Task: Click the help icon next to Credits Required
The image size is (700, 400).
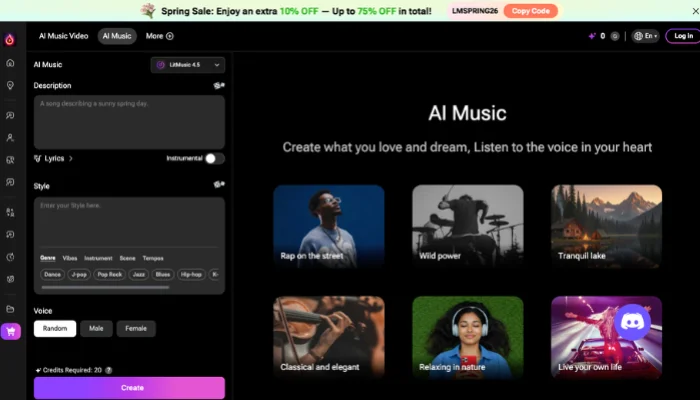Action: point(108,370)
